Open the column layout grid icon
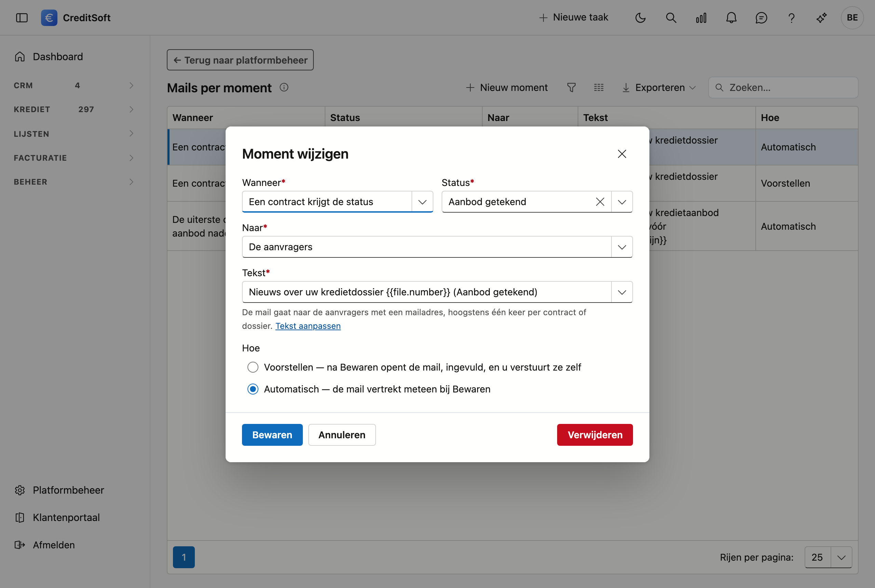 coord(599,88)
